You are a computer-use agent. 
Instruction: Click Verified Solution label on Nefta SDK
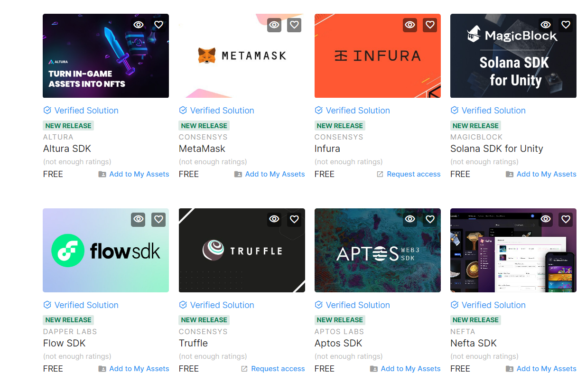tap(488, 305)
